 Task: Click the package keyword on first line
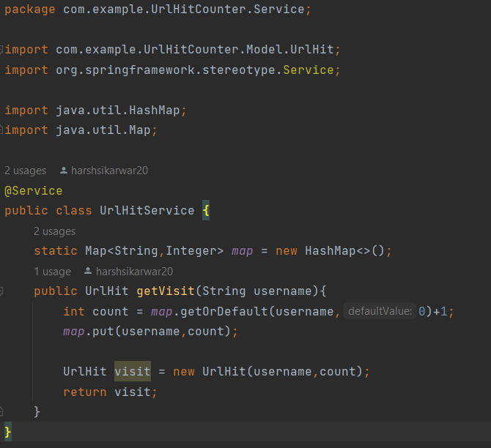[x=30, y=10]
